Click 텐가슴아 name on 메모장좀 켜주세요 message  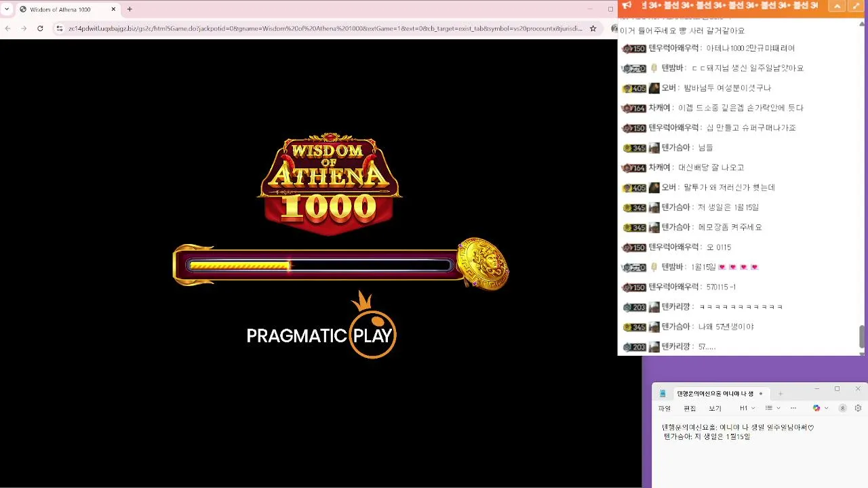click(675, 227)
